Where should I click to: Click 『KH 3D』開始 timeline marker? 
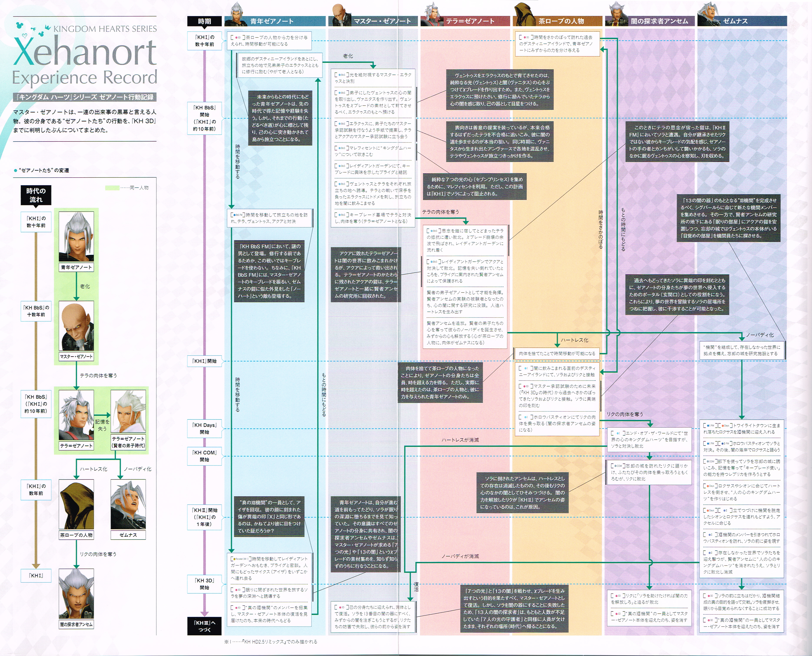[x=204, y=584]
